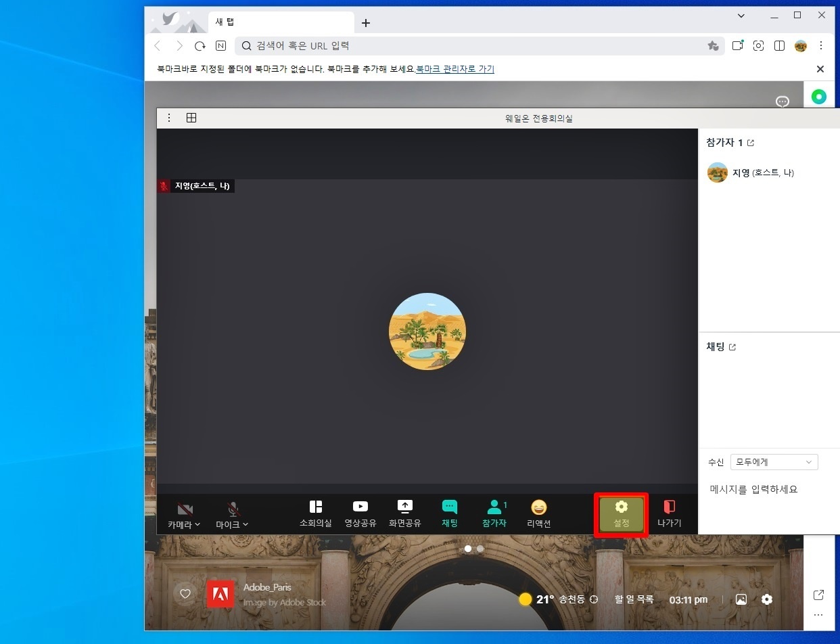Open the Adobe logo on new tab page
Screen dimensions: 840x644
(220, 594)
